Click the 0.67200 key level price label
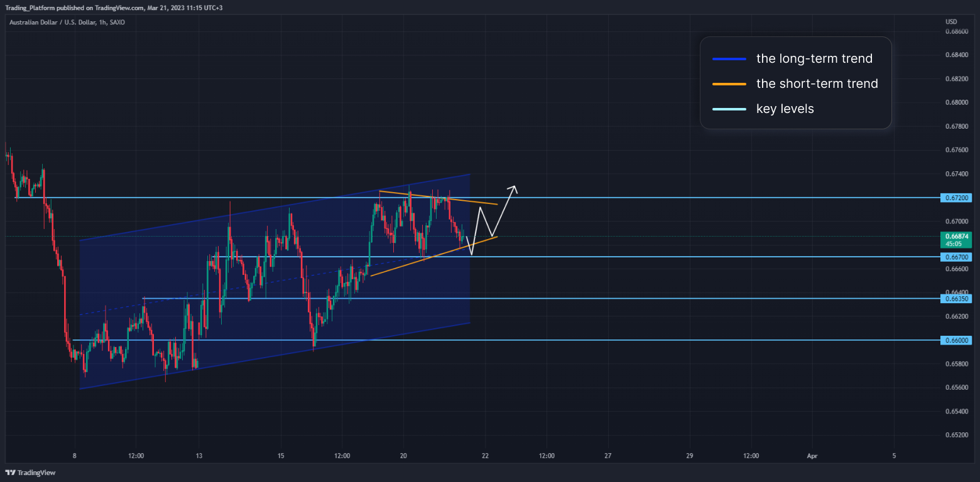 [x=956, y=198]
